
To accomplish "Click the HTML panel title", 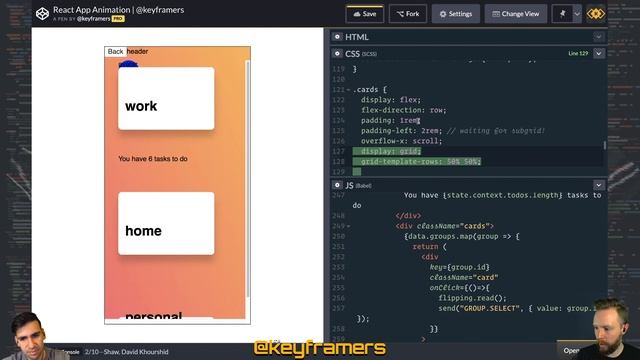I will click(x=357, y=37).
